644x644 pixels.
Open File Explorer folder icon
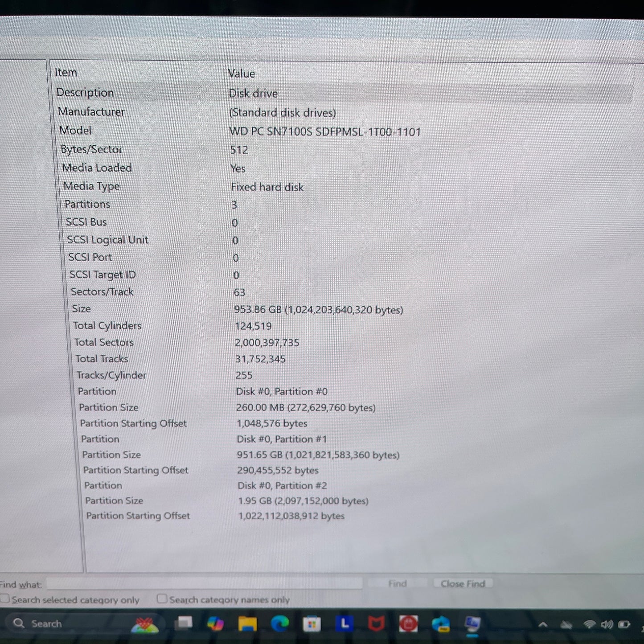[x=247, y=624]
